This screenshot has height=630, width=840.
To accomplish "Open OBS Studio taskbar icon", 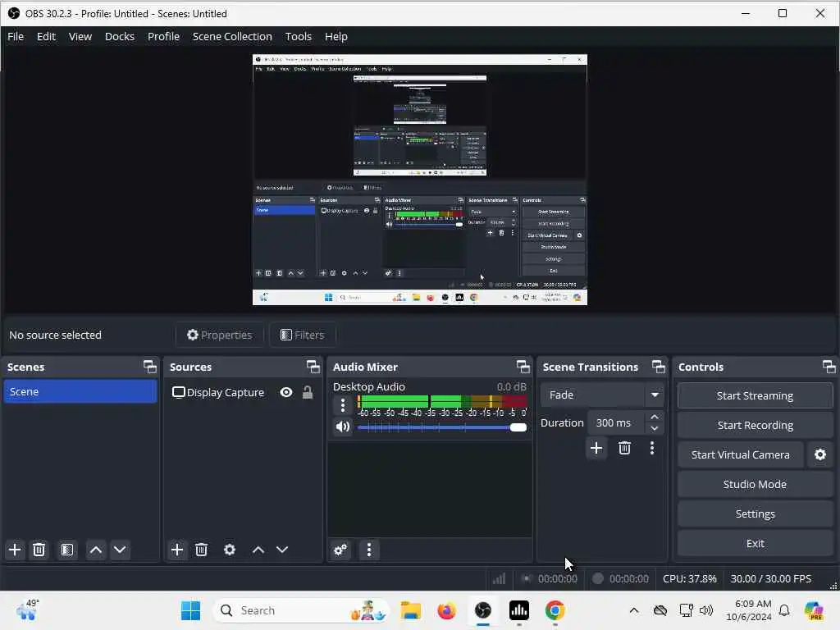I will coord(482,610).
